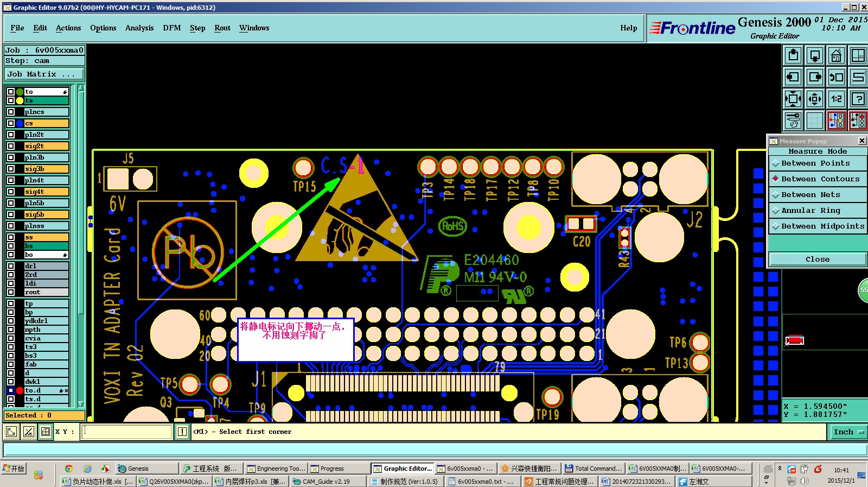Screen dimensions: 868x487
Task: Open the Edit menu
Action: tap(40, 28)
